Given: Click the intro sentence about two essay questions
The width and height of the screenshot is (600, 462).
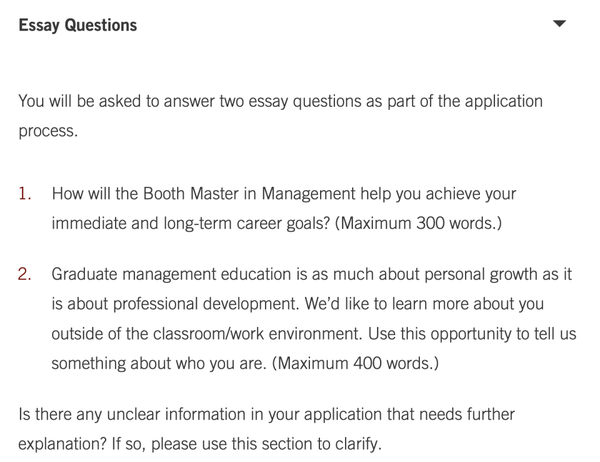Looking at the screenshot, I should click(280, 116).
